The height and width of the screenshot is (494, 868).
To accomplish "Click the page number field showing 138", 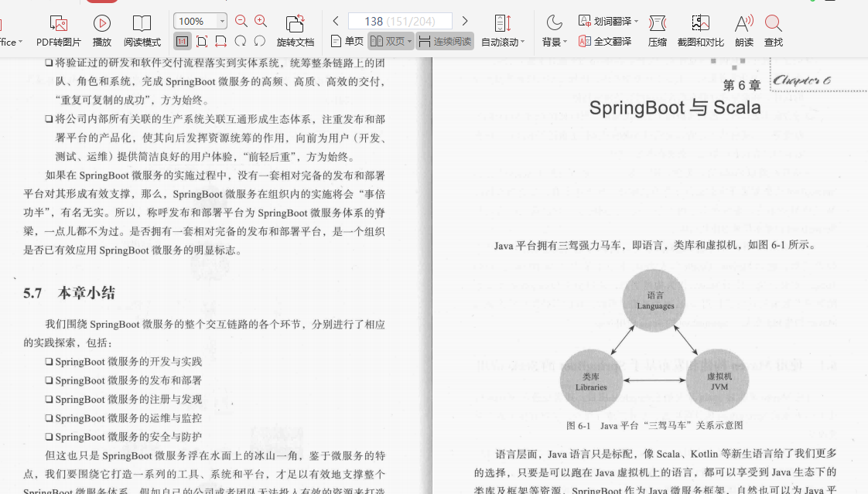I will tap(400, 21).
